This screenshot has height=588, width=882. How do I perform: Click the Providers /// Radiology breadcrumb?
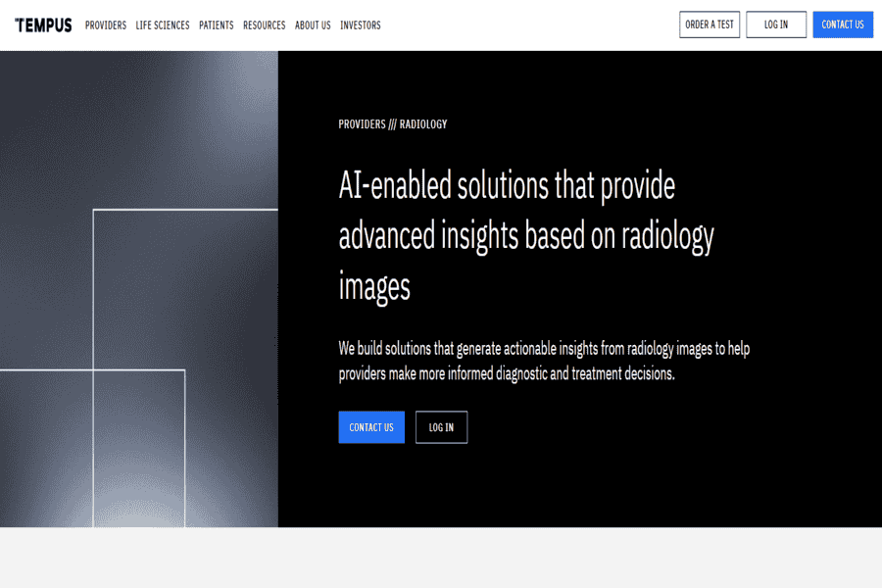(x=393, y=124)
